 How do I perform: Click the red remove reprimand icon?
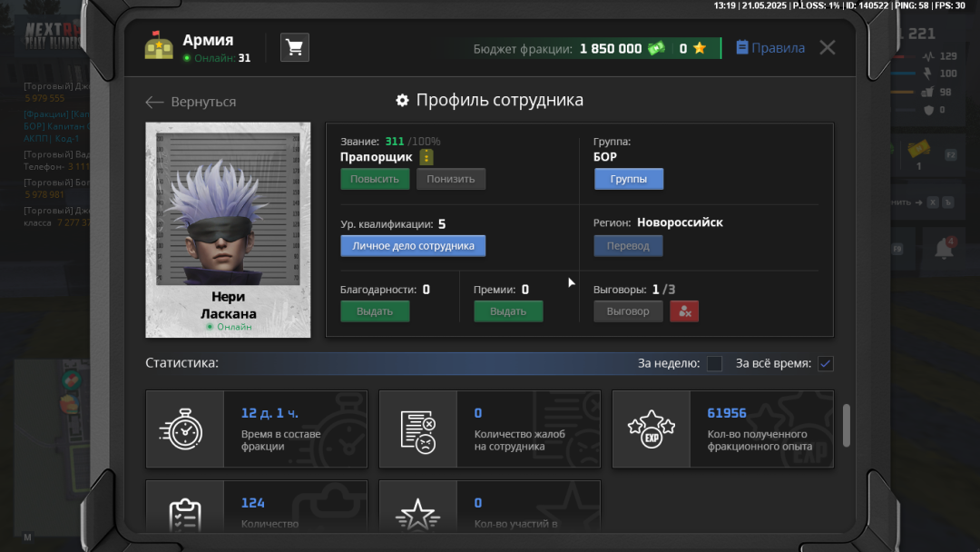[x=684, y=311]
